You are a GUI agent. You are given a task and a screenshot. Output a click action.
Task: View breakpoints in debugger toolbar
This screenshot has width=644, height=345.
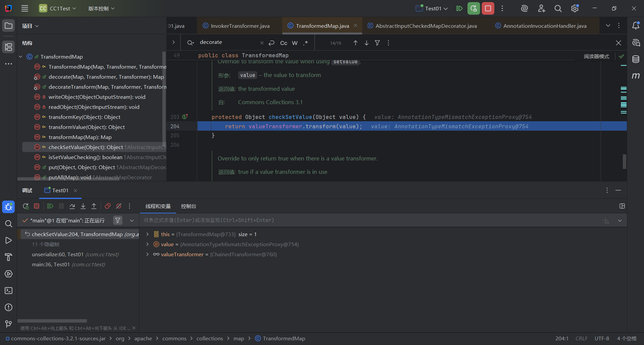click(108, 206)
